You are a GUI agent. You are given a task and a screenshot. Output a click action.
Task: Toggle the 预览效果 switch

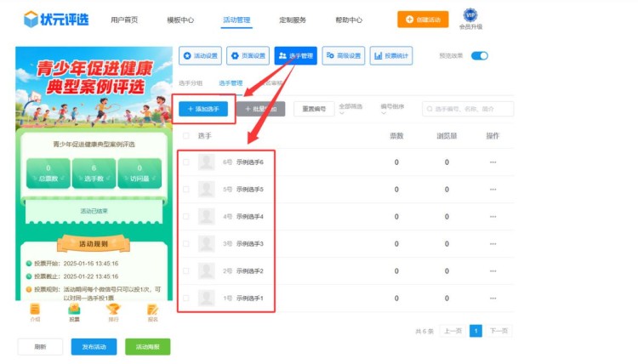click(x=479, y=56)
